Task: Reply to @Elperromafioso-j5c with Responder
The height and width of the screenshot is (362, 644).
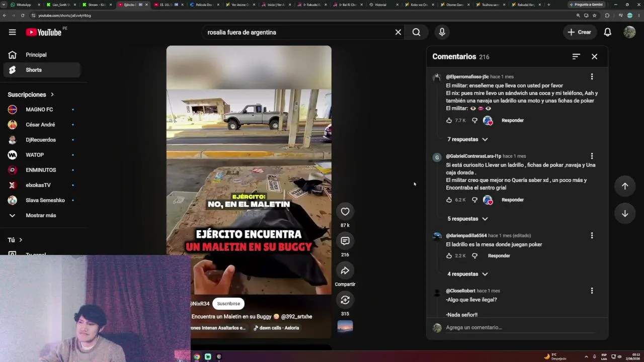Action: coord(513,121)
